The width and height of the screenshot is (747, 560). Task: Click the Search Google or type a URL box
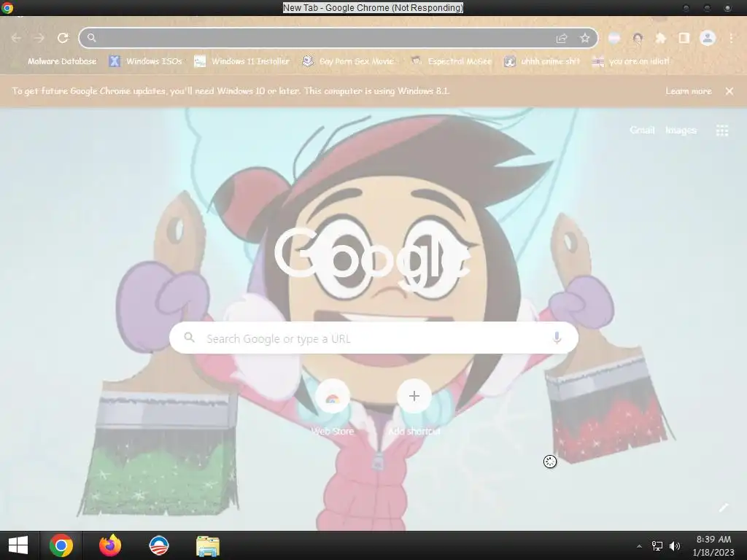point(374,338)
